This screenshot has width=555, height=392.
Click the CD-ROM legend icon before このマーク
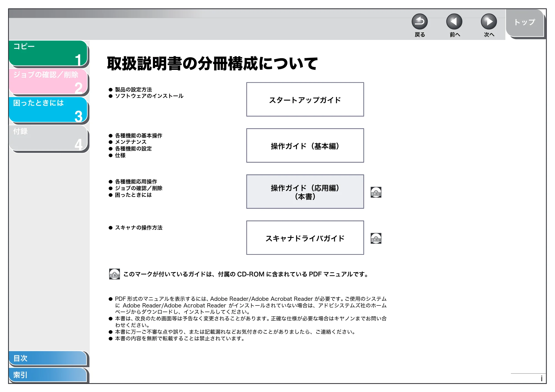point(115,274)
